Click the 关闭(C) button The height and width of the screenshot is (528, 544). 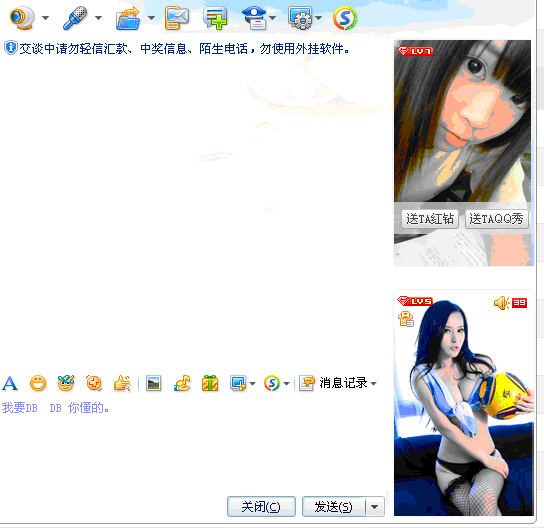click(261, 507)
